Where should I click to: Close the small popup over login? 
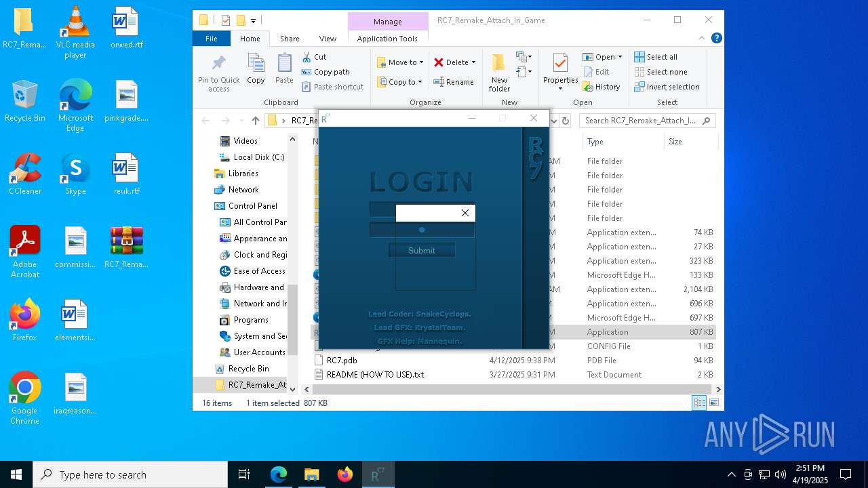465,213
